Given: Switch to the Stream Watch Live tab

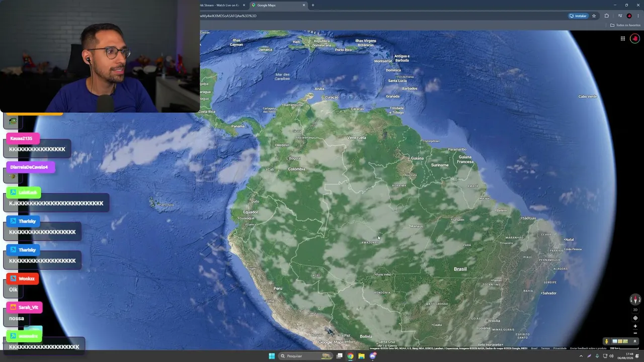Looking at the screenshot, I should [x=220, y=5].
